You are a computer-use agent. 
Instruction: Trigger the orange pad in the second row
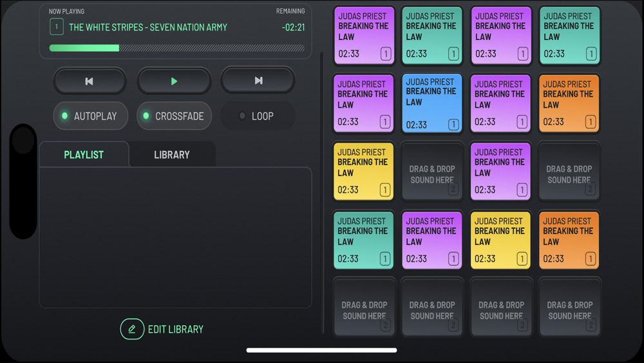click(x=569, y=103)
